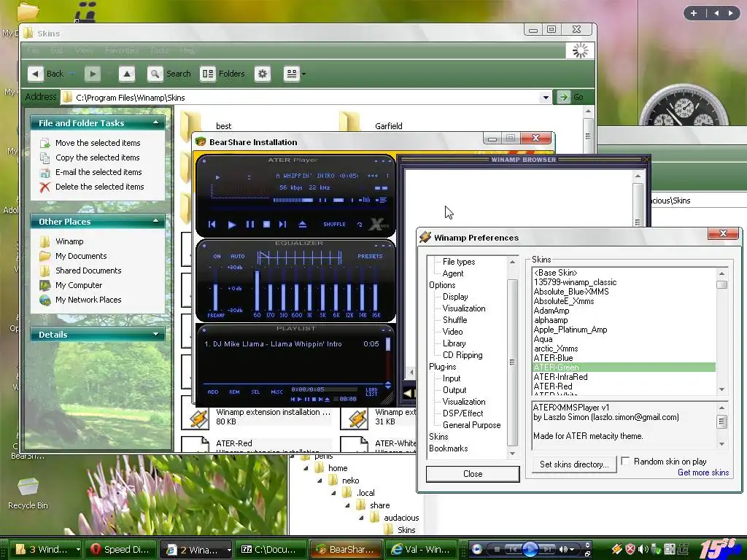The image size is (747, 560).
Task: Click the Eject button in Winamp player
Action: 303,225
